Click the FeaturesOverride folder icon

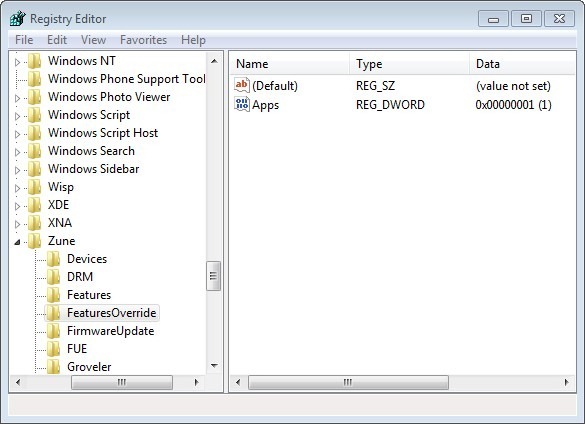54,313
